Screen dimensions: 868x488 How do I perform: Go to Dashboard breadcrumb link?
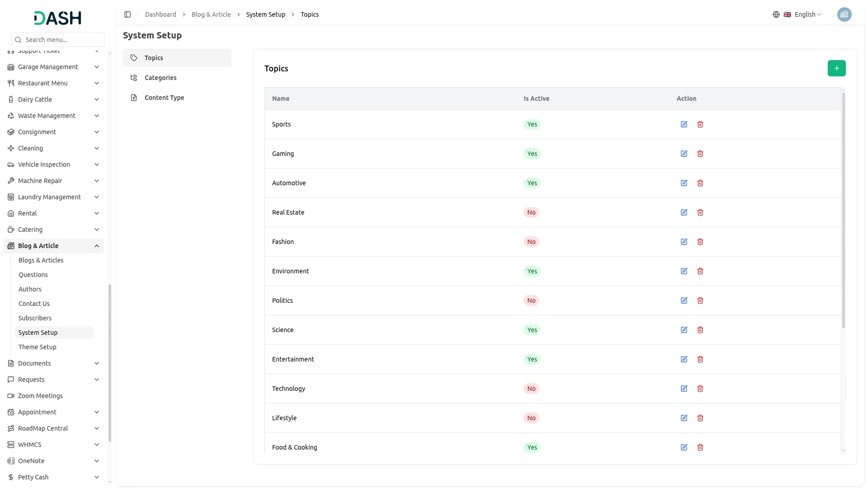pos(160,14)
